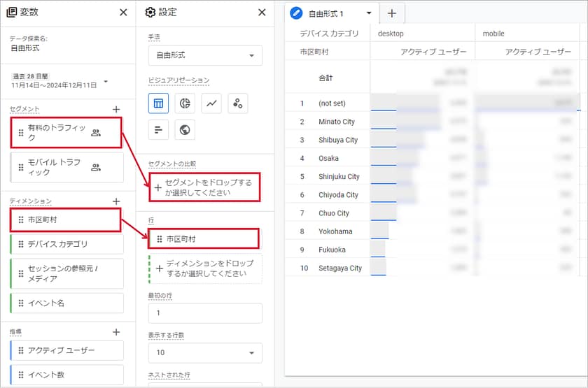588x388 pixels.
Task: Select the donut chart visualization
Action: pyautogui.click(x=185, y=103)
